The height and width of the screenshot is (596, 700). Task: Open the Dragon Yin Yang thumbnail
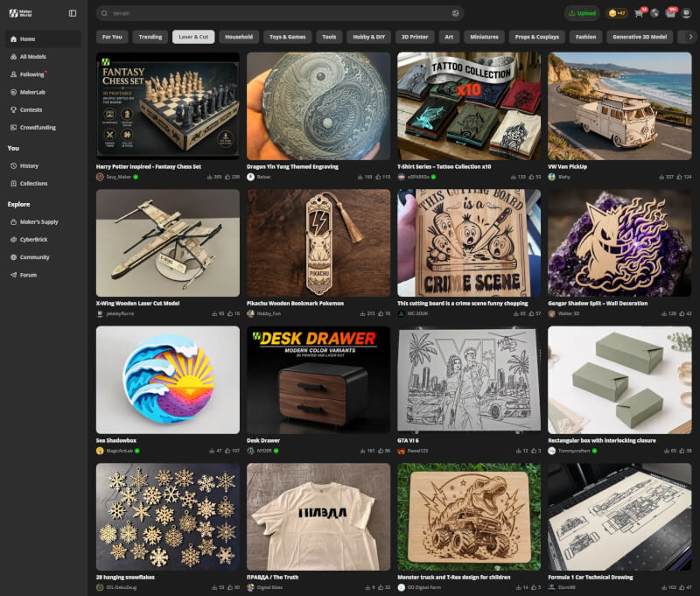pos(318,106)
